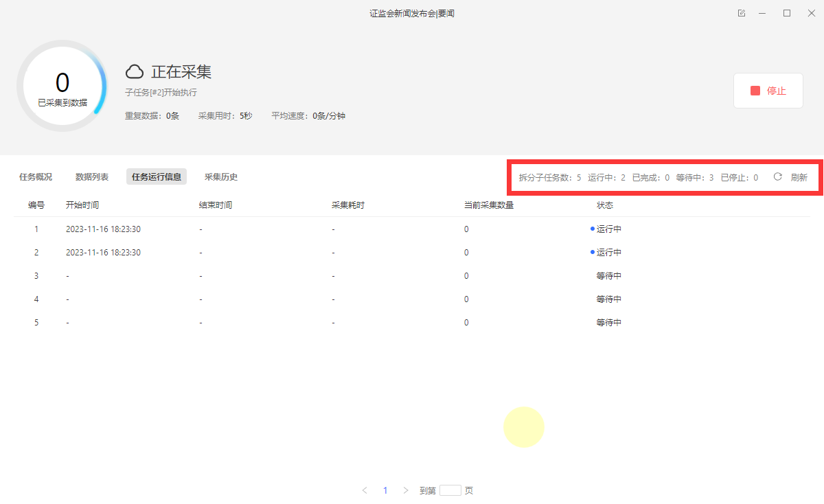This screenshot has width=824, height=504.
Task: Click the window title 证监会新闻发布会|要闻
Action: [x=412, y=13]
